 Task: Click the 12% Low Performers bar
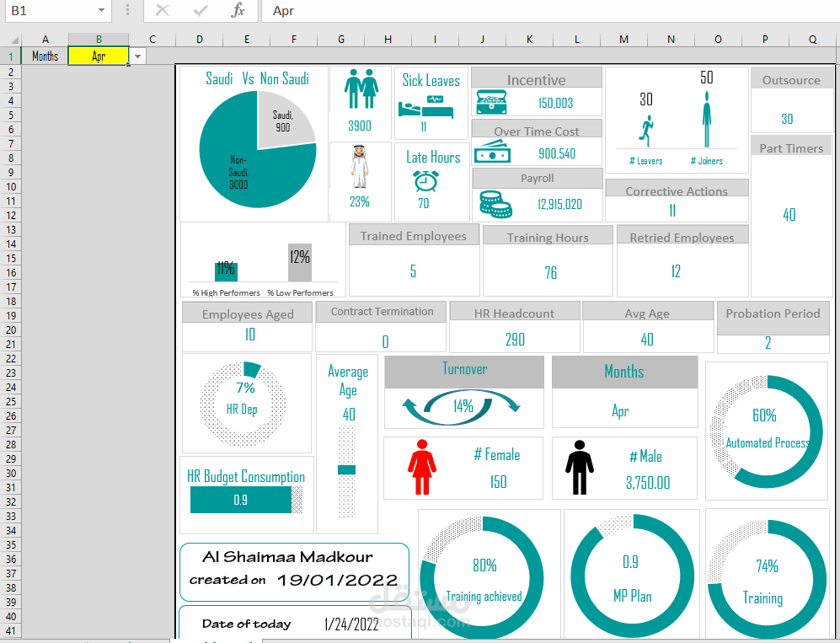coord(300,263)
